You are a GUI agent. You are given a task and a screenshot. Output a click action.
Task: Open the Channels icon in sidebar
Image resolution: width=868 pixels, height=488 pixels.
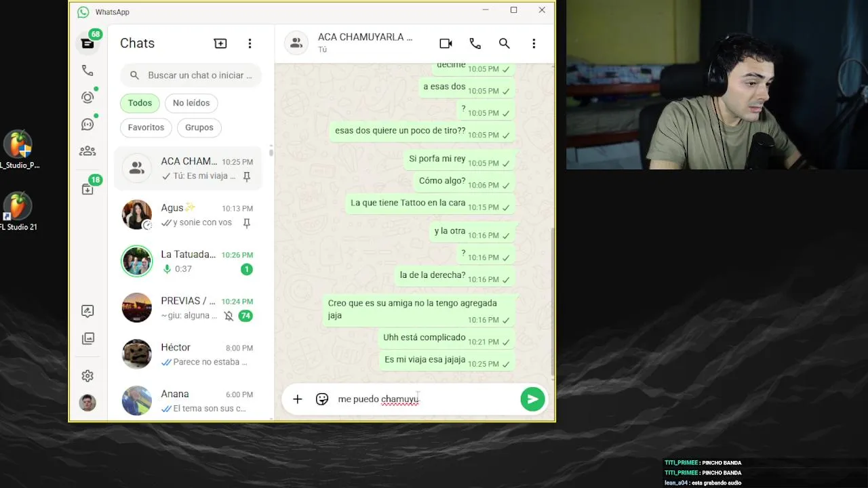coord(87,125)
